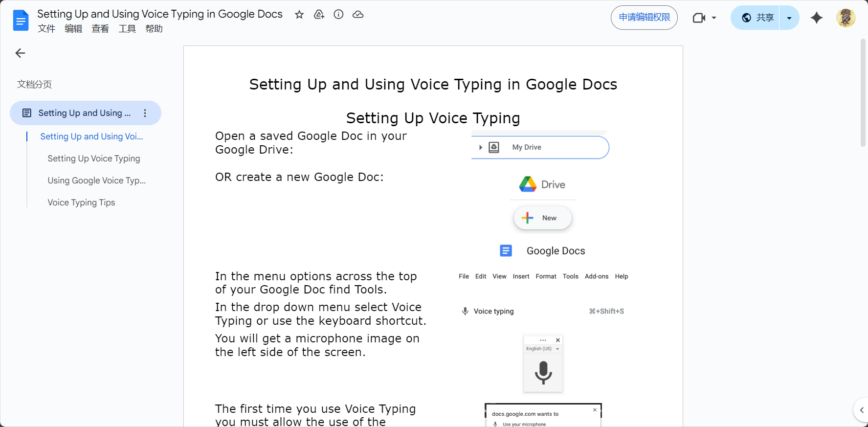This screenshot has height=427, width=868.
Task: Open document info icon
Action: (338, 15)
